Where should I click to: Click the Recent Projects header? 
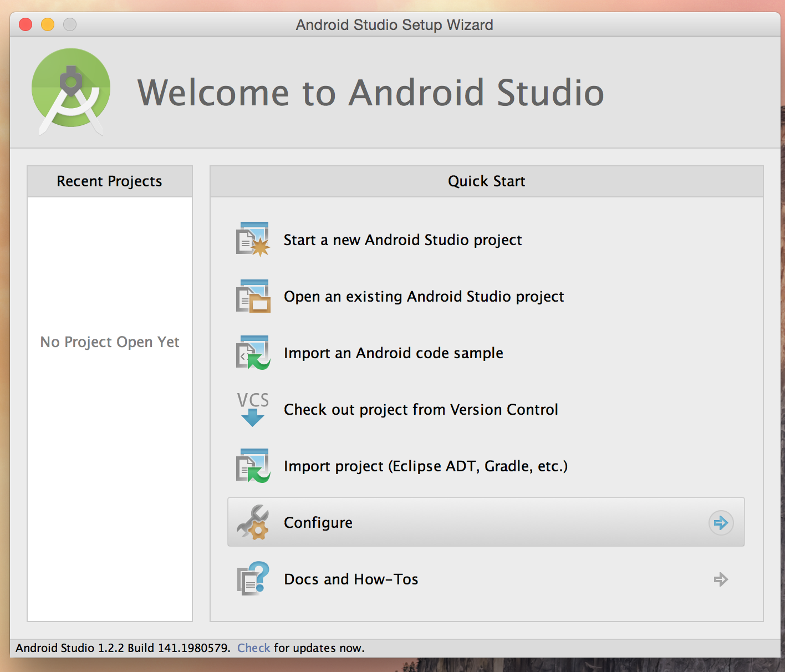(110, 181)
